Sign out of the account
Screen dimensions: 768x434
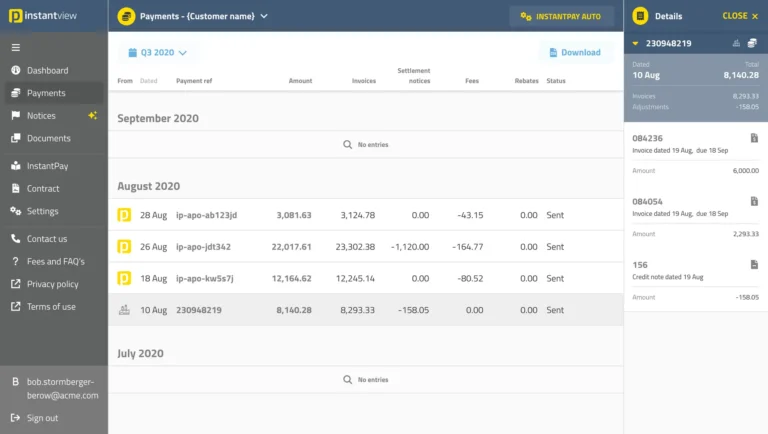tap(42, 418)
